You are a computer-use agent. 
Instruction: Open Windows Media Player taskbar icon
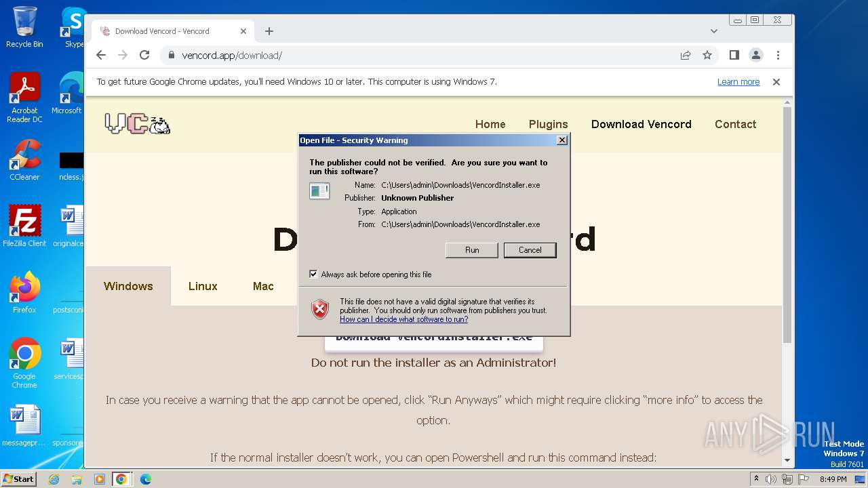pyautogui.click(x=99, y=479)
